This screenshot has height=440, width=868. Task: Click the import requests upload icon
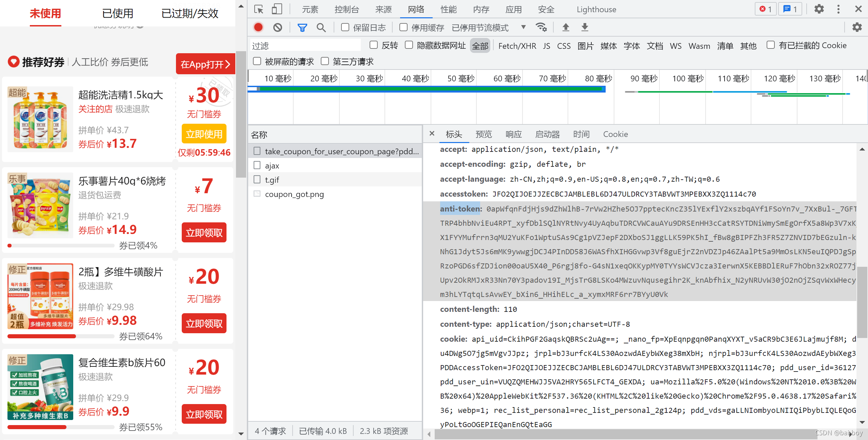(x=564, y=27)
